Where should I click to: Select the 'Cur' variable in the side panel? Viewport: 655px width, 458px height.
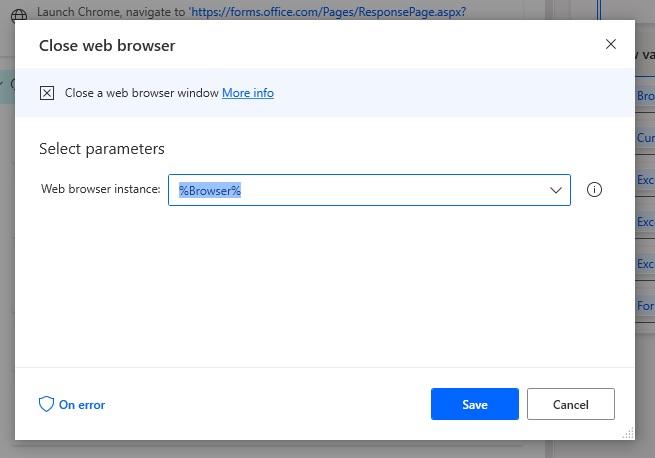(645, 137)
